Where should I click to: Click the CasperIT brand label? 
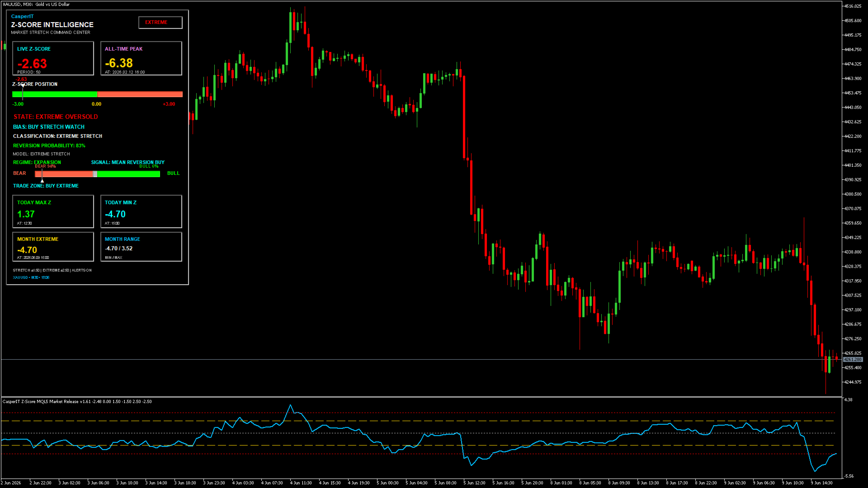click(x=23, y=16)
